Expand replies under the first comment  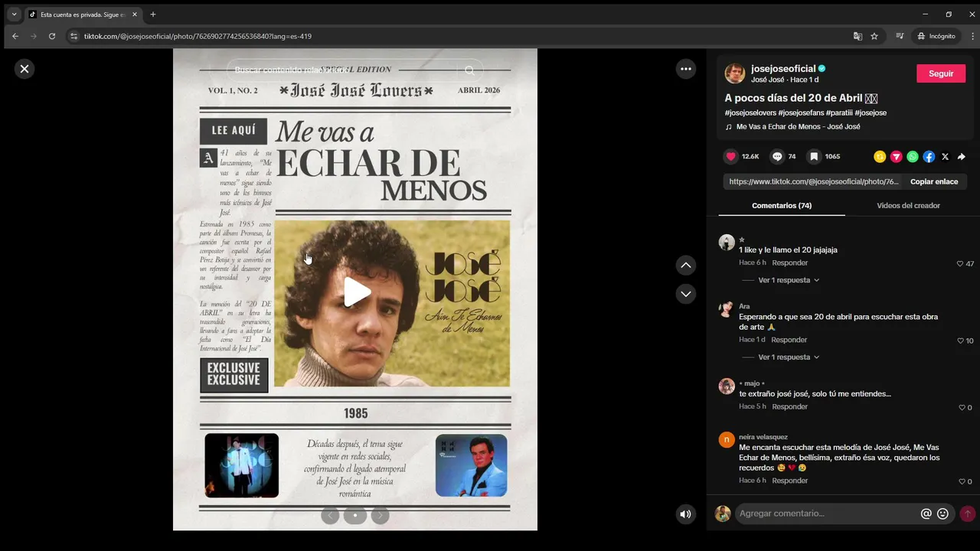click(788, 280)
